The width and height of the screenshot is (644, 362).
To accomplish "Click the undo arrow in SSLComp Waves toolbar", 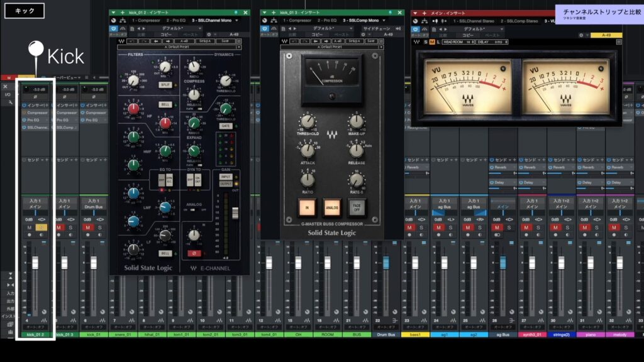I will (x=294, y=41).
